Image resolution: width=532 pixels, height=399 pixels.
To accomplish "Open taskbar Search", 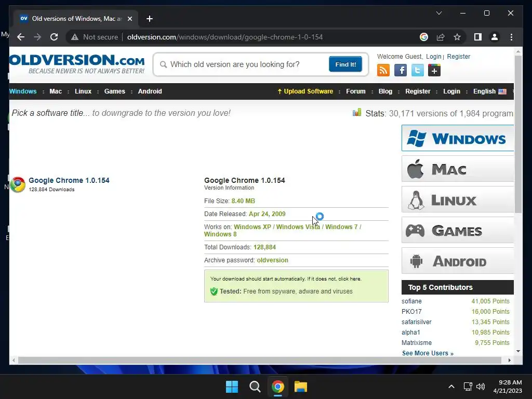I will [x=255, y=387].
